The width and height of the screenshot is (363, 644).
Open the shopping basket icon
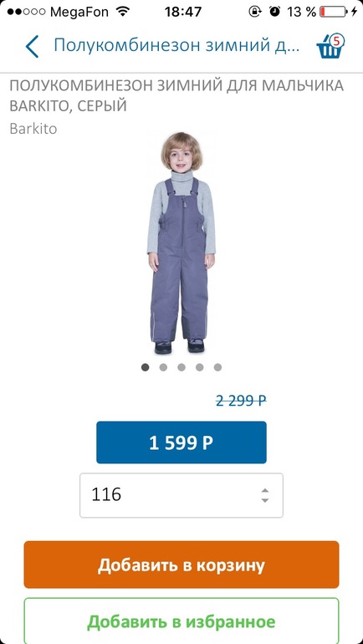(330, 46)
